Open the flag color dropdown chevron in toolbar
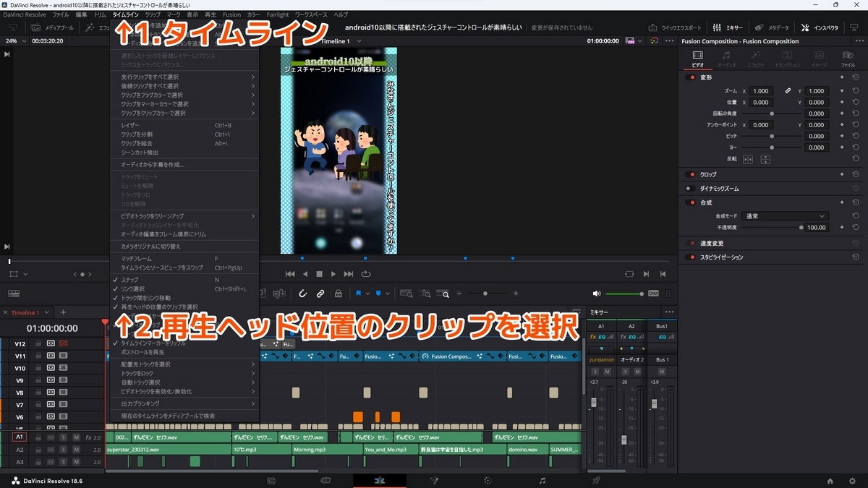 click(x=367, y=294)
